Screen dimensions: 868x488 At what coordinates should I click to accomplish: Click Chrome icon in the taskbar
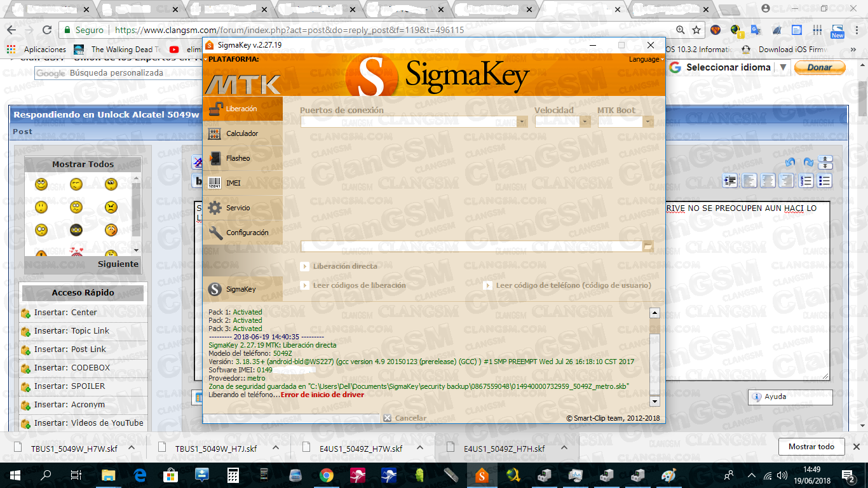[327, 475]
